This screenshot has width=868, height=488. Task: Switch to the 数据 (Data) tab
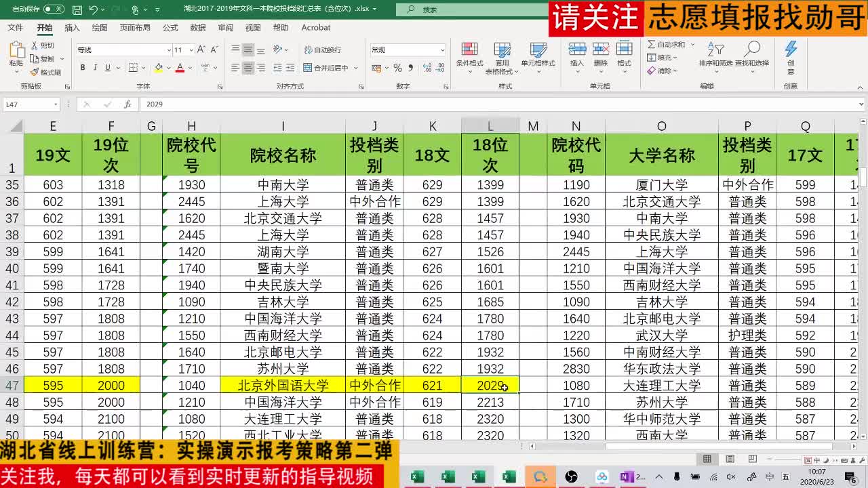pos(198,28)
